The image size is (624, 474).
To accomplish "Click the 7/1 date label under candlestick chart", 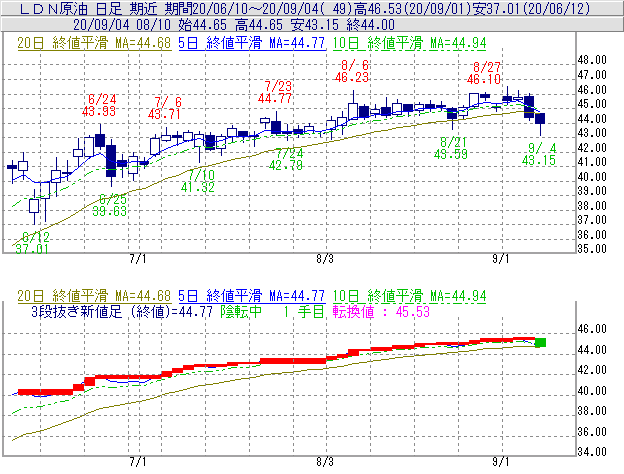I will click(x=138, y=259).
